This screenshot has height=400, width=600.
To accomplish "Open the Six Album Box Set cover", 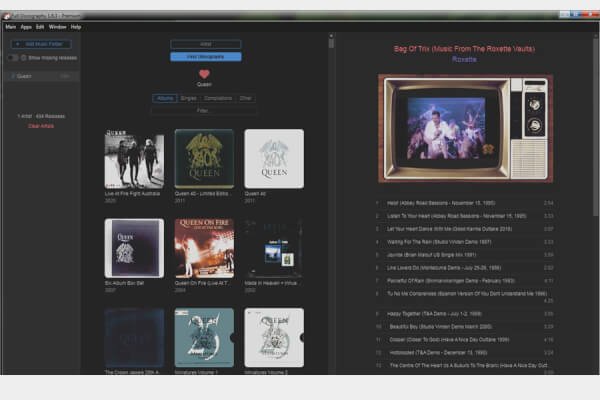I will tap(134, 248).
